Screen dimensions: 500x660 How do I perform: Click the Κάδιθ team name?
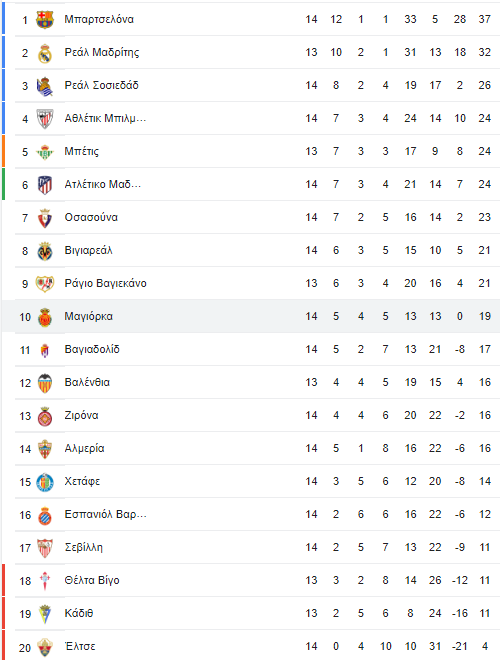[x=79, y=613]
